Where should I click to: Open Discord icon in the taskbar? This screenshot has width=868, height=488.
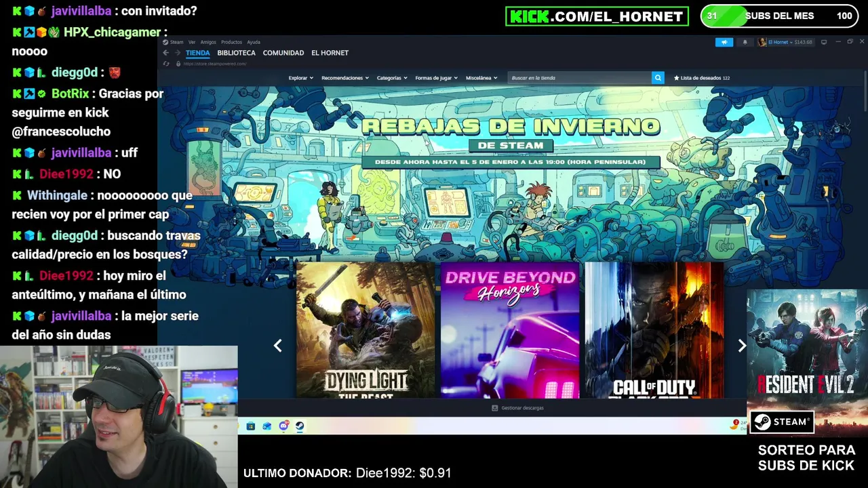click(283, 426)
